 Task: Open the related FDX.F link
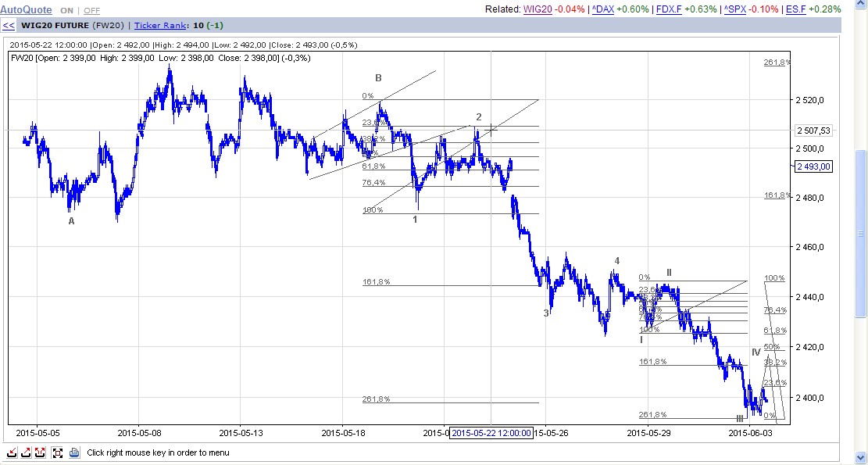tap(668, 9)
